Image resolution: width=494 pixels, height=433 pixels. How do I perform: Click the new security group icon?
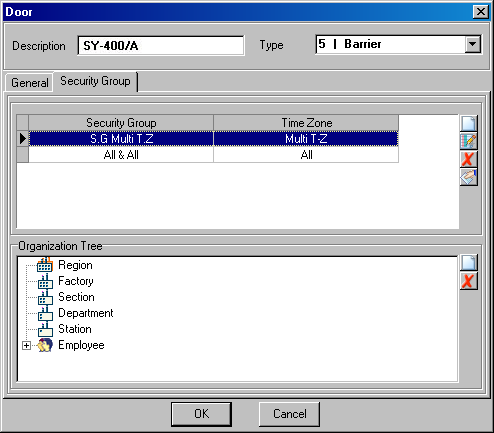(x=468, y=124)
